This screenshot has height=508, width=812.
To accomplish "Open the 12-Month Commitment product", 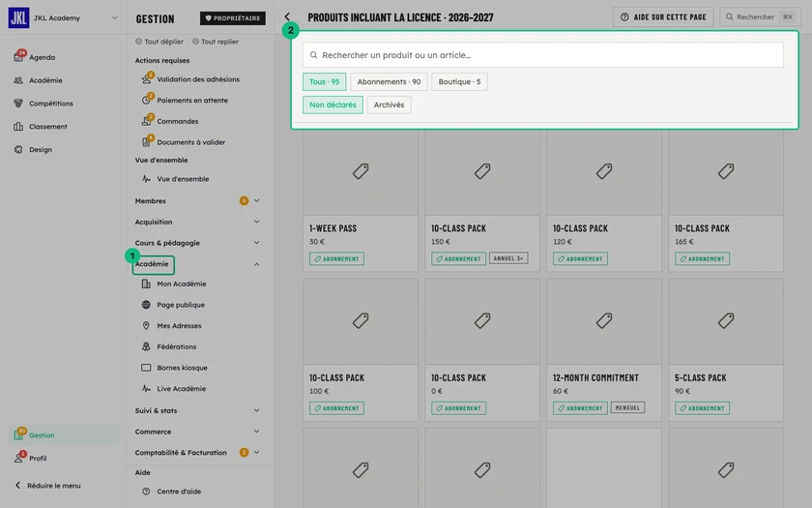I will point(604,350).
